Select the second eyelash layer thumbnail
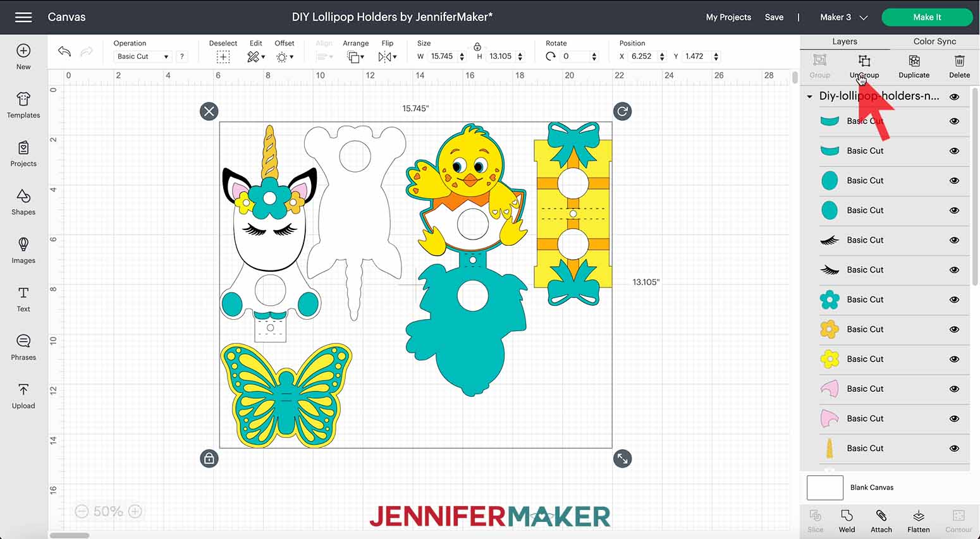The image size is (980, 539). (830, 270)
